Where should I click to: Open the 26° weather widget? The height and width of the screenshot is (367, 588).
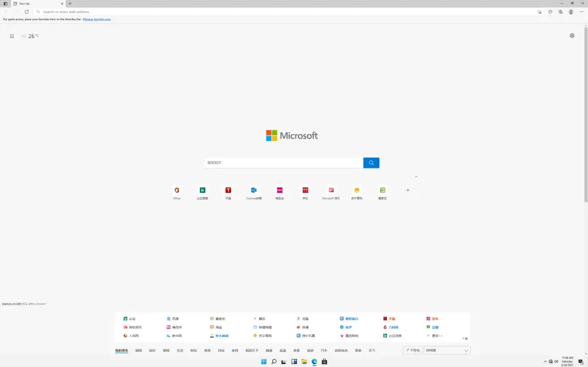click(29, 36)
